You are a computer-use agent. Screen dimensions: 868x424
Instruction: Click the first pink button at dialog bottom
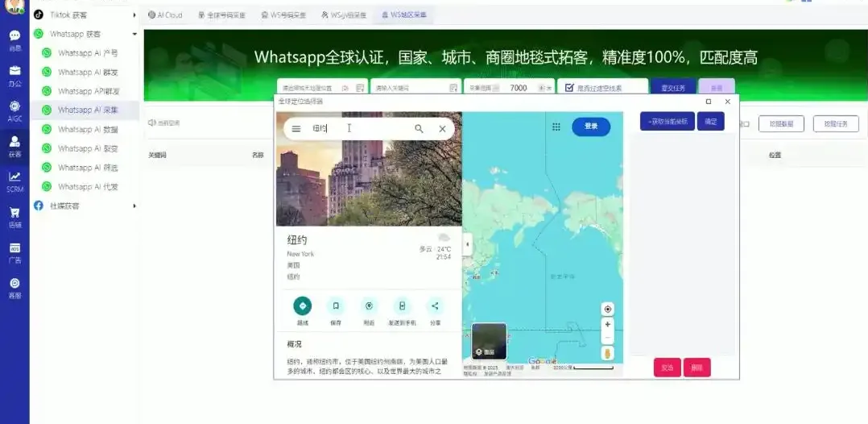click(668, 368)
